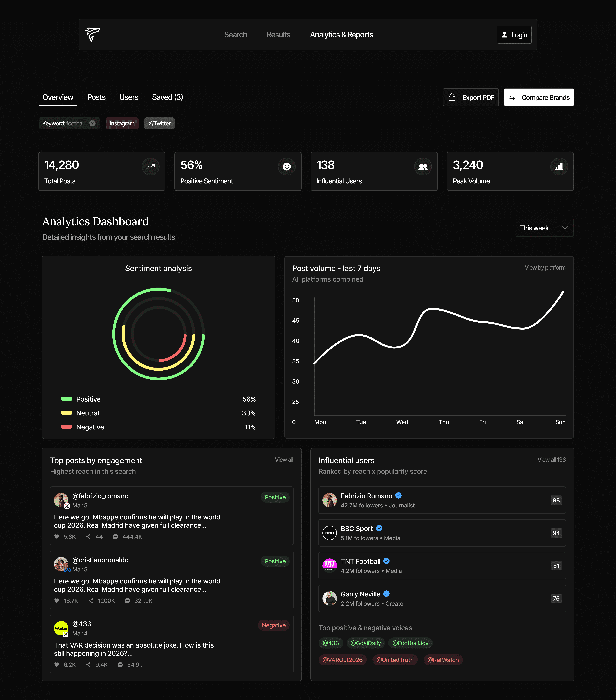Click the share icon on @433 post
Screen dimensions: 616x700
88,665
